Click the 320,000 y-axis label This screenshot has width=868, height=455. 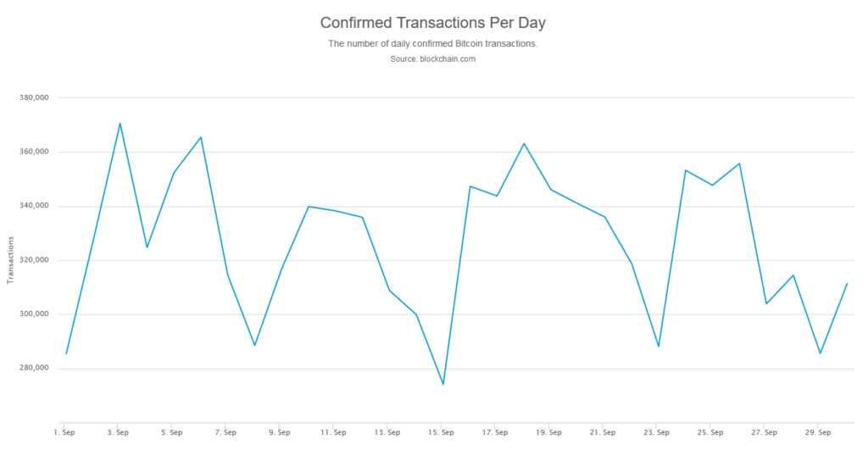pyautogui.click(x=34, y=260)
